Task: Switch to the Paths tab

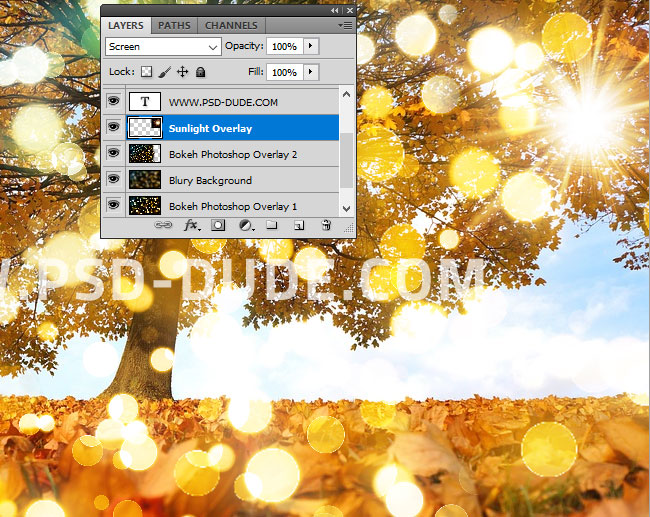Action: coord(174,25)
